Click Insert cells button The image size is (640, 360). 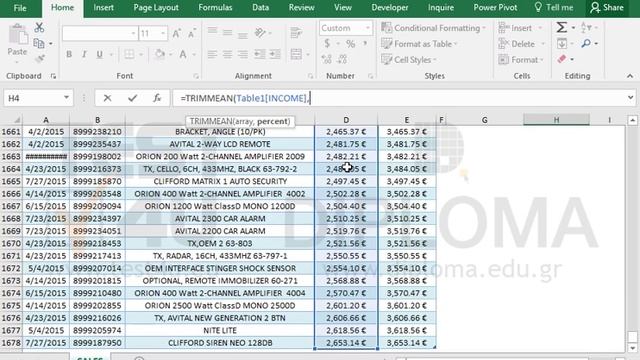516,28
